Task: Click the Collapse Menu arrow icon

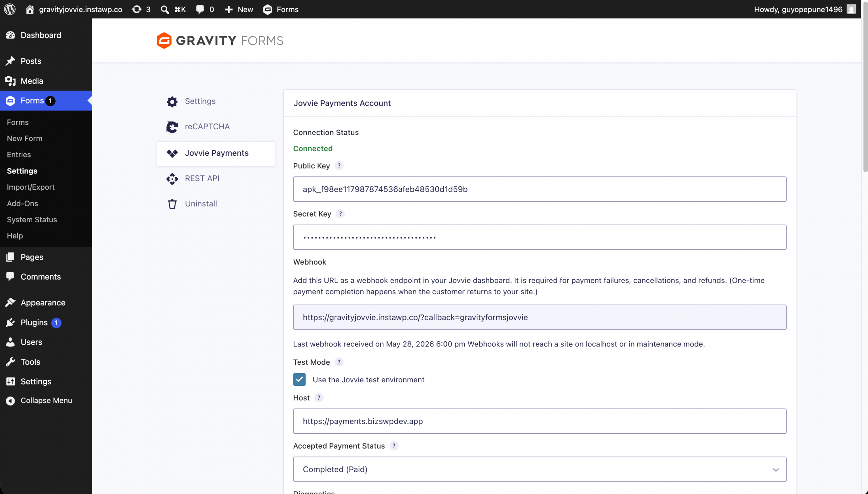Action: point(11,401)
